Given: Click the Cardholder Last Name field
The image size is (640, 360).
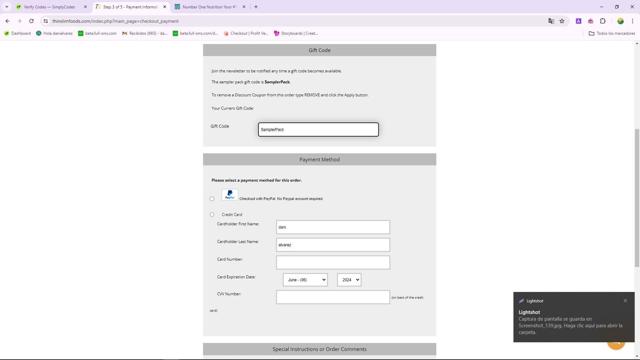Looking at the screenshot, I should pyautogui.click(x=333, y=245).
